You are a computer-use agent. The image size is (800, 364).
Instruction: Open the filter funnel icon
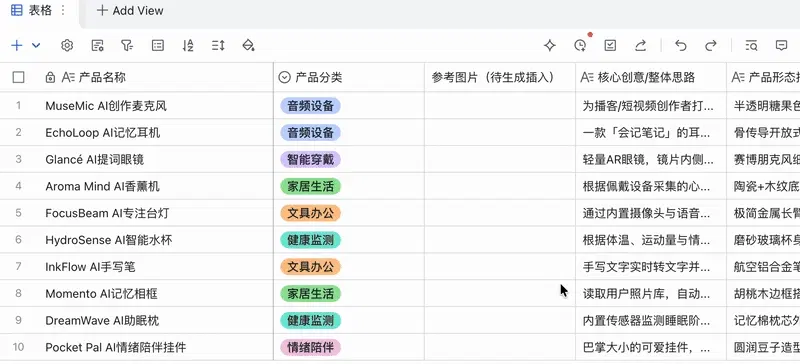click(x=127, y=45)
